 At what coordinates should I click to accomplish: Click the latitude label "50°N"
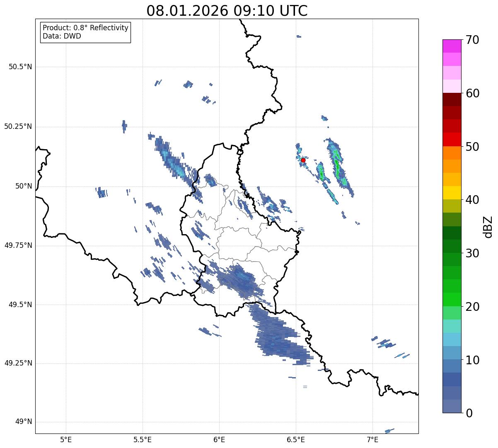23,186
